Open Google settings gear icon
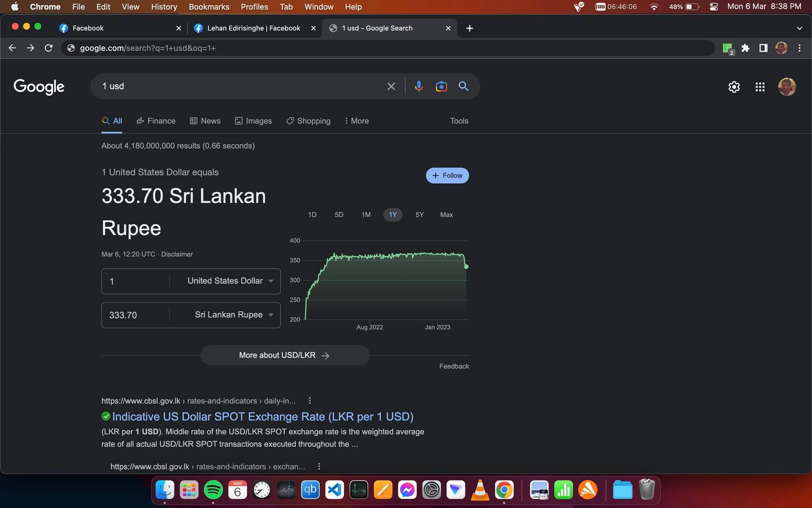The width and height of the screenshot is (812, 508). [x=734, y=87]
